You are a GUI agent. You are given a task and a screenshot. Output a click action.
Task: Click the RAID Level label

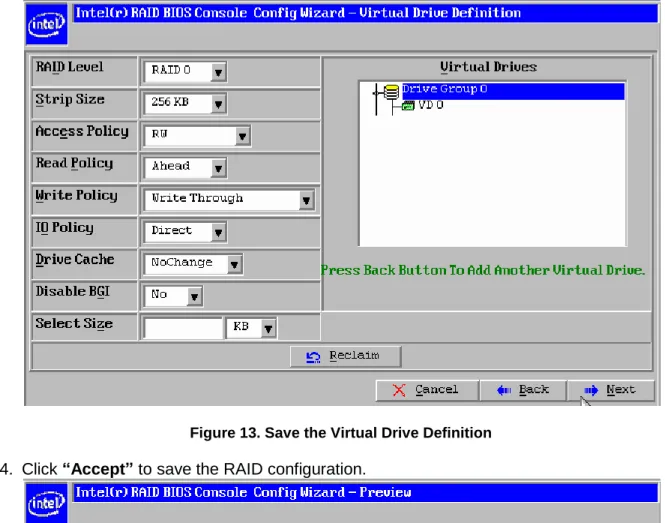tap(70, 67)
